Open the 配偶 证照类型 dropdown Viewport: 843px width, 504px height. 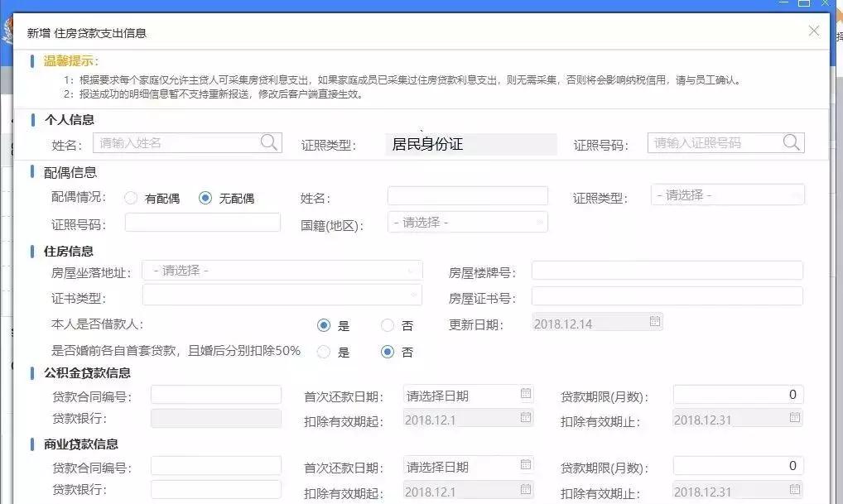(x=727, y=195)
